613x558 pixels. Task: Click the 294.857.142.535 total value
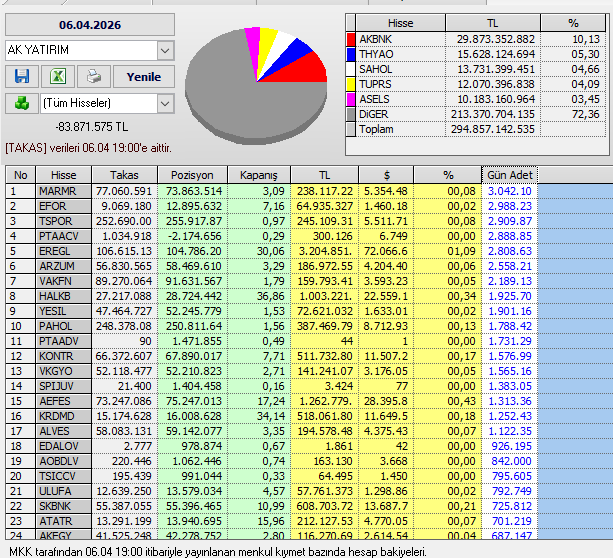[x=493, y=129]
